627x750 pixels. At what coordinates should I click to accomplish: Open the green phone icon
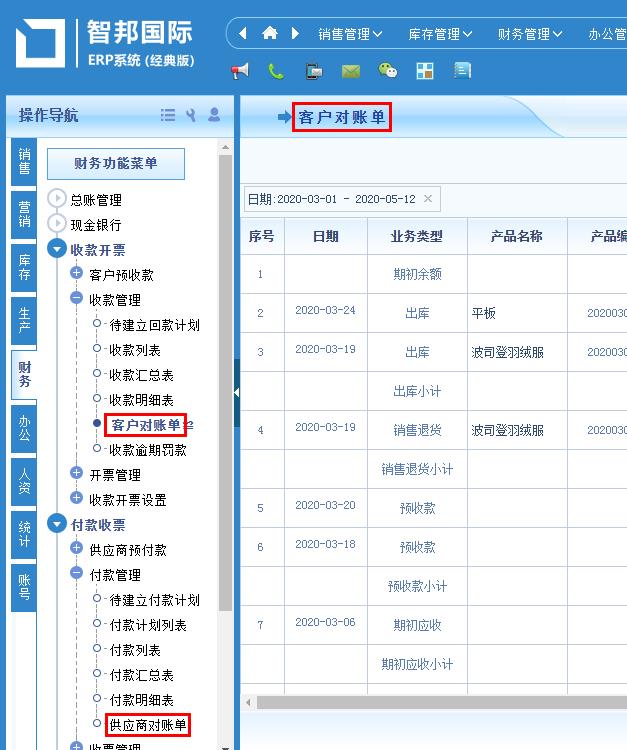point(276,71)
